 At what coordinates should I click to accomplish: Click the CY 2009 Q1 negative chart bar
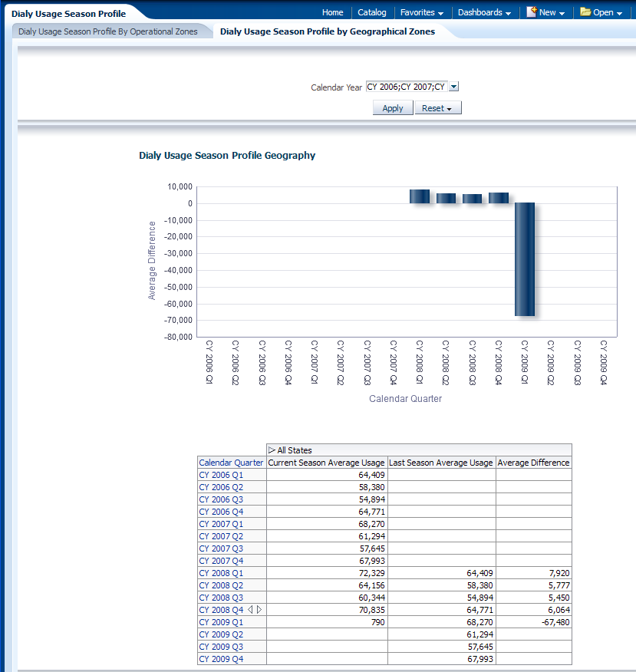coord(525,259)
